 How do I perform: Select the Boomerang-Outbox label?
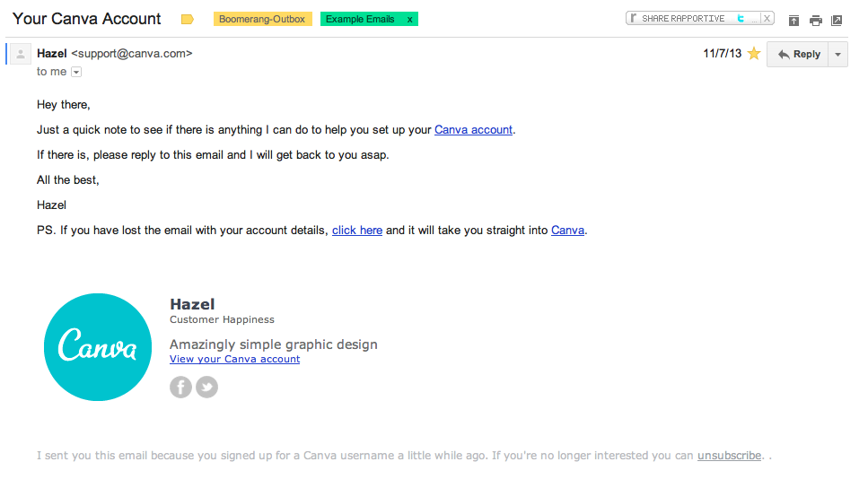tap(262, 19)
